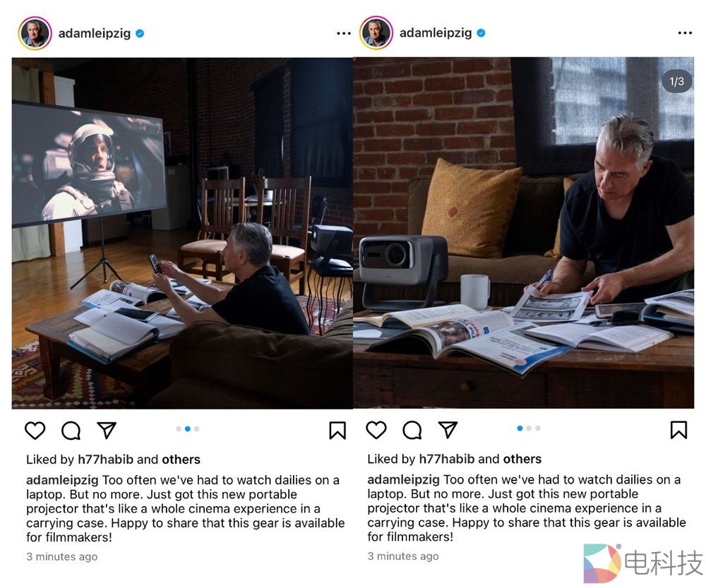
Task: Click the projector photo on the right post
Action: [523, 233]
